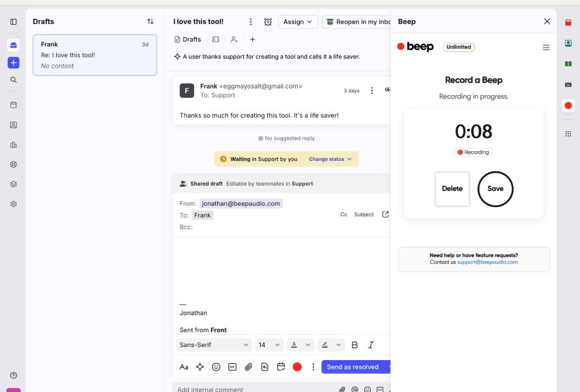Delete the Beep recording
The height and width of the screenshot is (392, 580).
(x=452, y=189)
